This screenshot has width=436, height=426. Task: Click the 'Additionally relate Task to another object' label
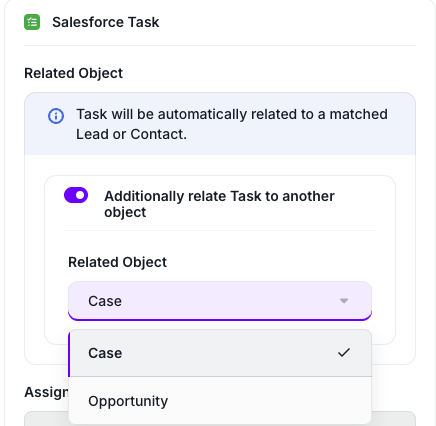click(219, 204)
